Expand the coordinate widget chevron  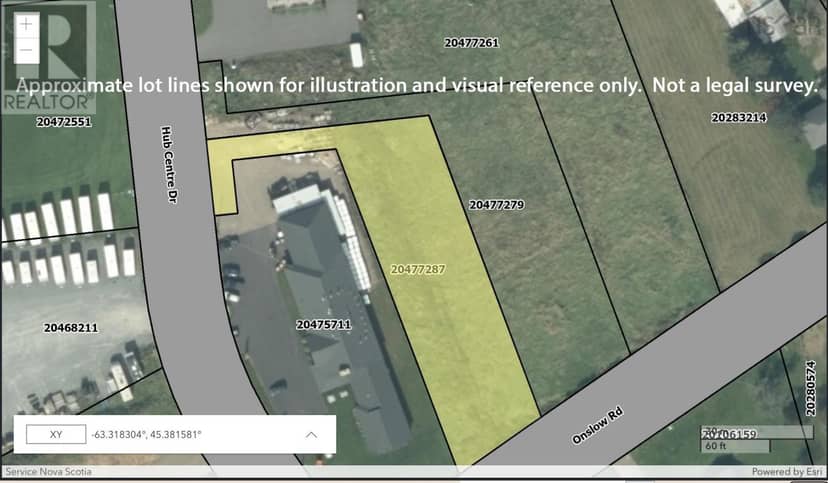tap(312, 435)
